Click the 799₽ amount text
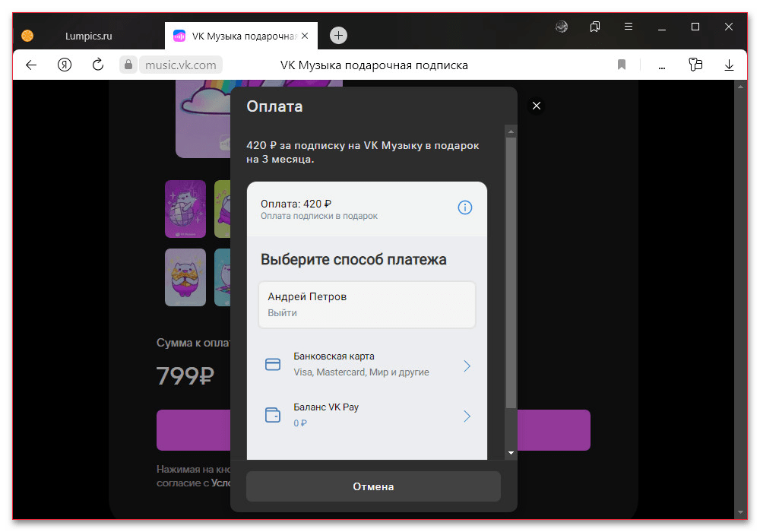This screenshot has width=760, height=532. point(185,375)
